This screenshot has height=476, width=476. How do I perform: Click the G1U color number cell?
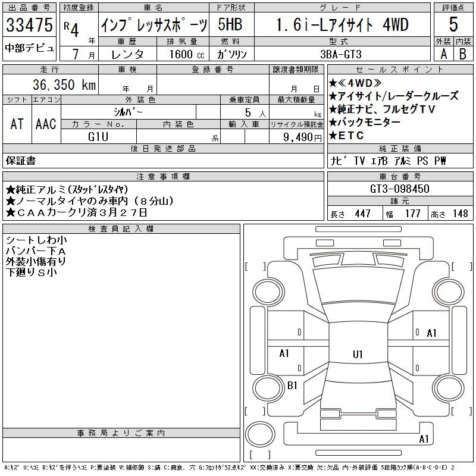98,136
